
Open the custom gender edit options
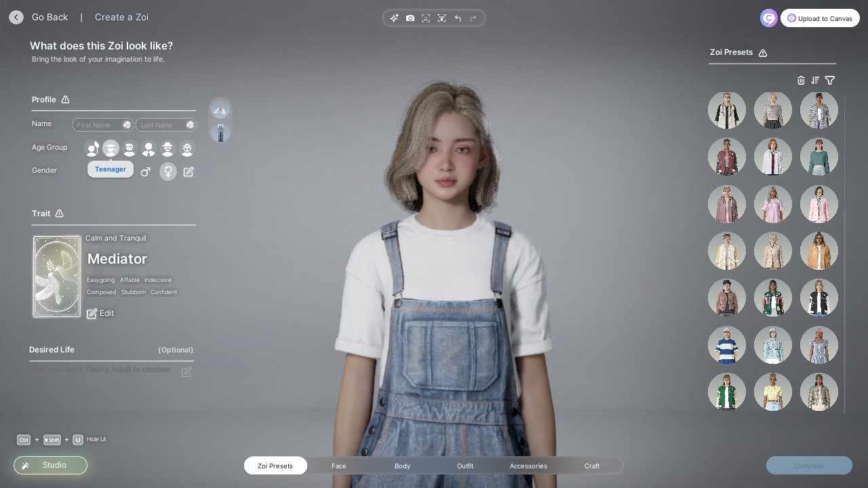tap(189, 171)
